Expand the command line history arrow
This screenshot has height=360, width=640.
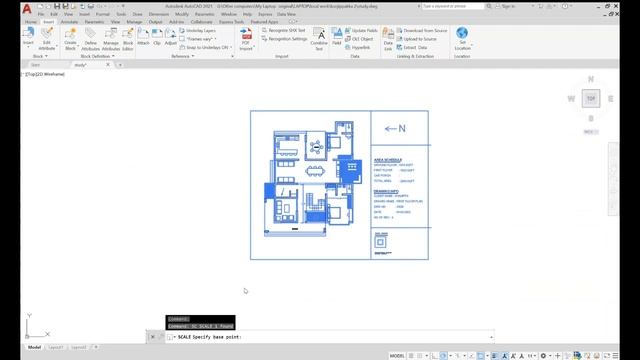click(x=491, y=337)
